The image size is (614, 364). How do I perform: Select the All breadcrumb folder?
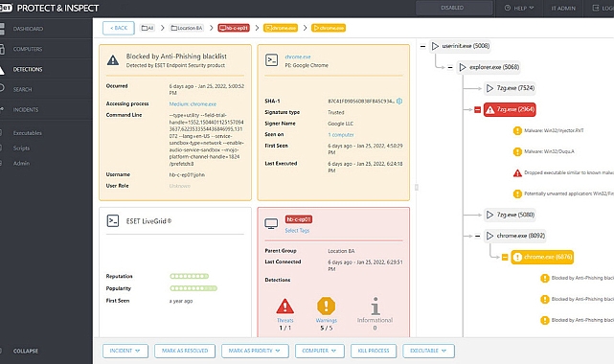pyautogui.click(x=148, y=28)
